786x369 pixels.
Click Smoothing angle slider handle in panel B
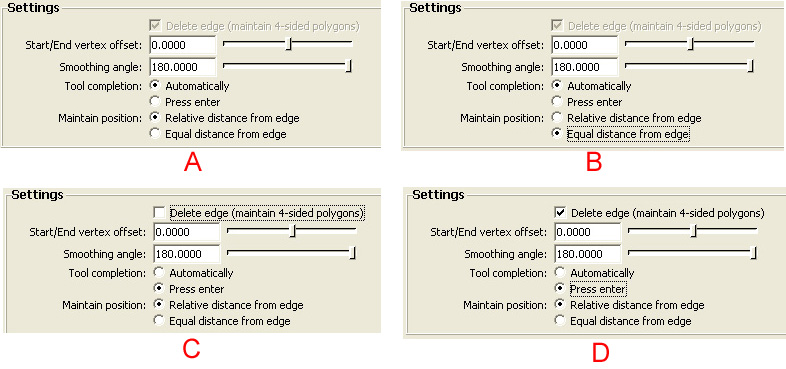pos(750,66)
